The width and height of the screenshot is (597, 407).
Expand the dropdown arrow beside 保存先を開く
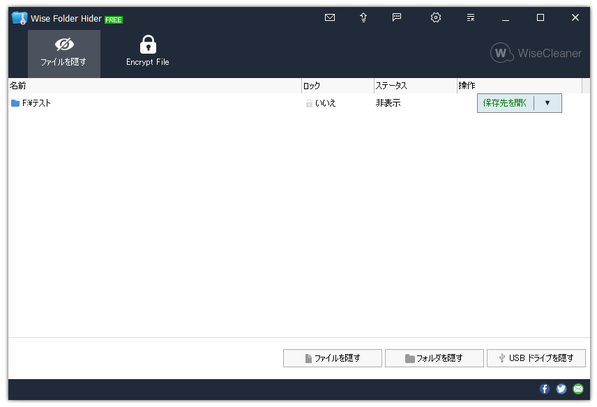click(x=548, y=103)
